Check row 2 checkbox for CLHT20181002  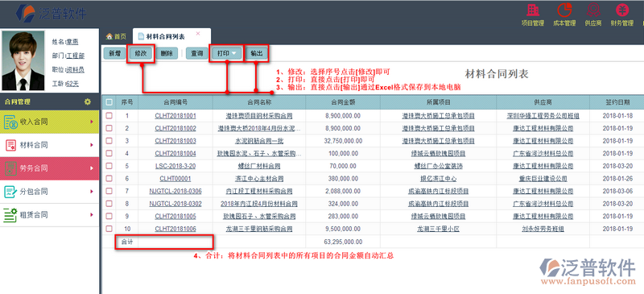(109, 128)
